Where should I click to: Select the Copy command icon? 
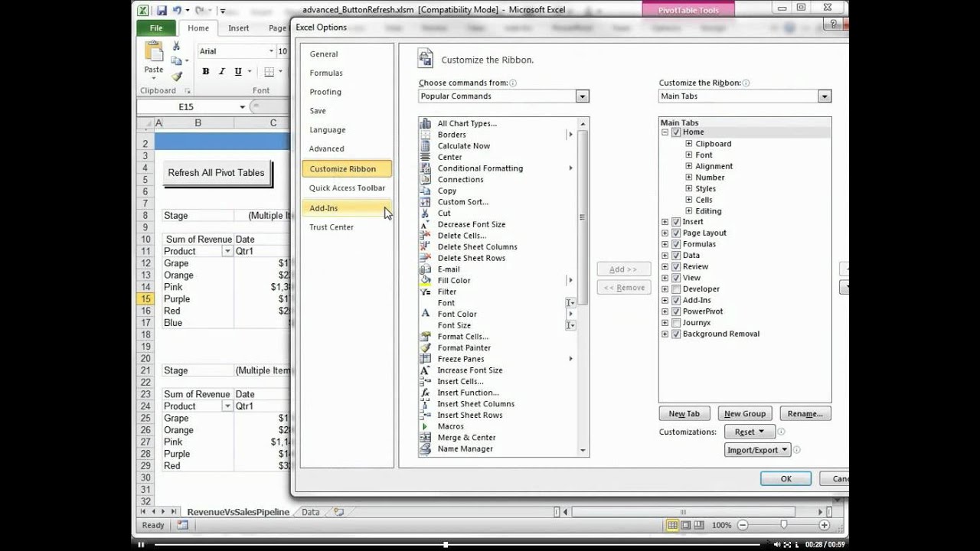click(x=426, y=191)
